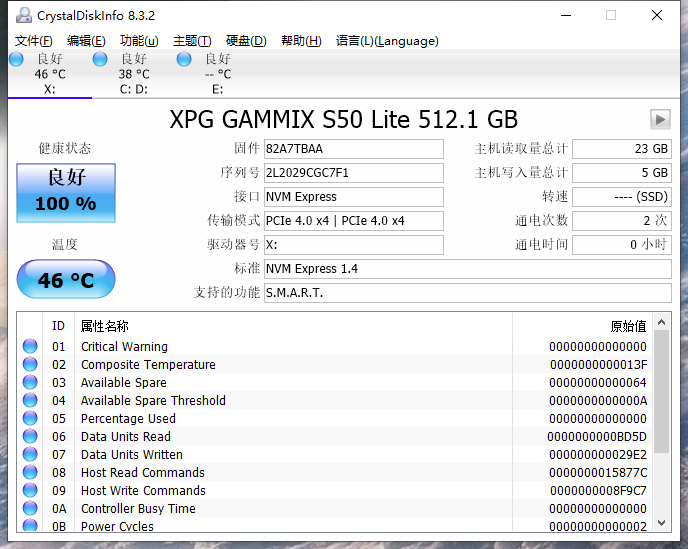Click status orb for Controller Busy Time
The image size is (688, 549).
(30, 508)
